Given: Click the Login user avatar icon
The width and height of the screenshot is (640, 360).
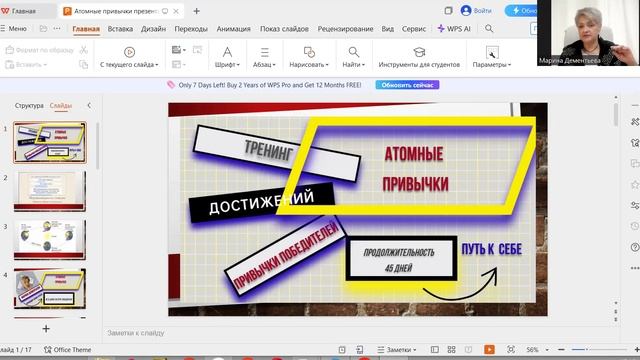Looking at the screenshot, I should point(466,11).
